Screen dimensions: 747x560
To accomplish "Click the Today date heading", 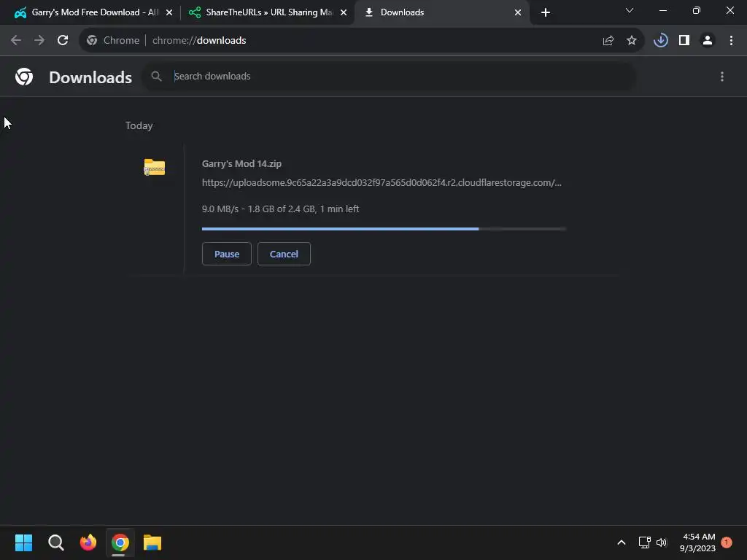I will [139, 125].
